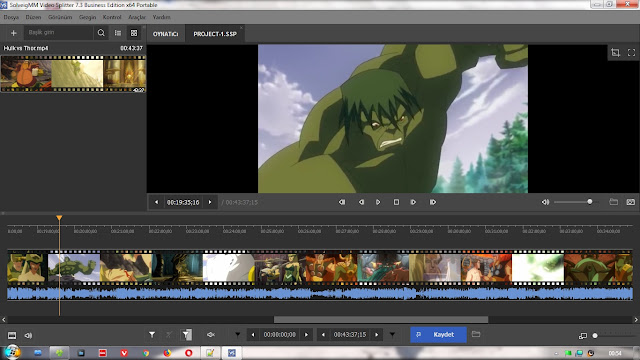This screenshot has height=360, width=640.
Task: Mute the player volume speaker icon
Action: point(545,202)
